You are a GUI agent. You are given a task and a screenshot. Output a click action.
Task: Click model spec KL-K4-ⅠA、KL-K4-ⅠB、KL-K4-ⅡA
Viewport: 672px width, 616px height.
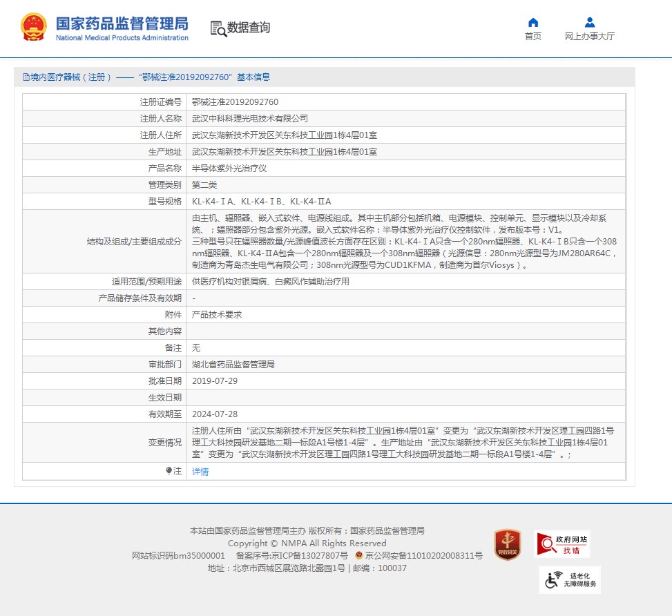(x=262, y=202)
